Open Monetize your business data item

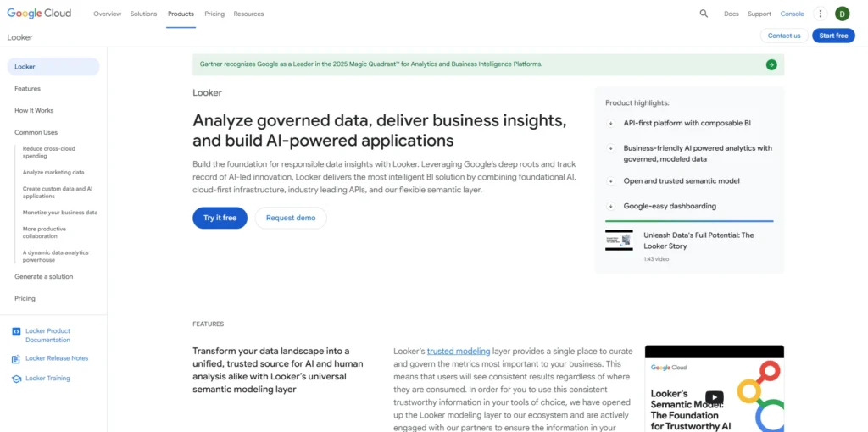tap(60, 213)
